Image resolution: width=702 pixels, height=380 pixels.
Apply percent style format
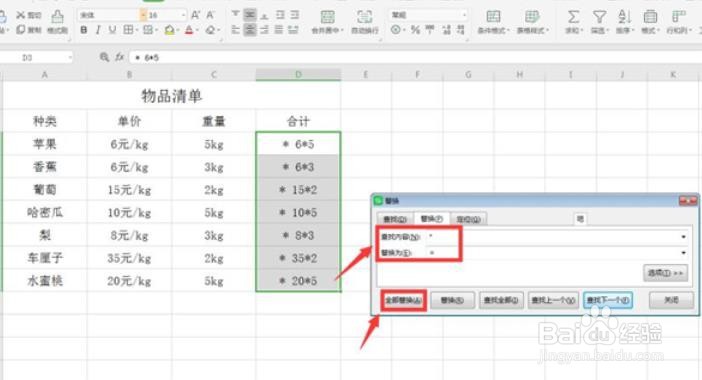point(415,30)
